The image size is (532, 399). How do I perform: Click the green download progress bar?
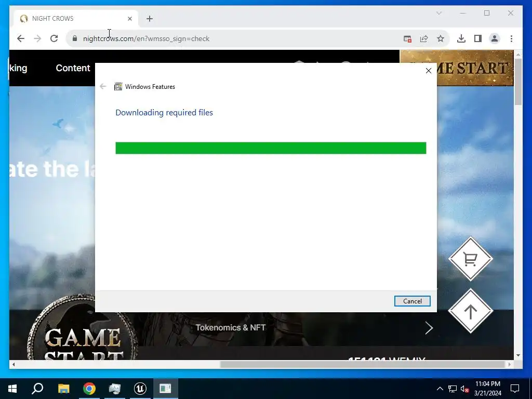(271, 148)
